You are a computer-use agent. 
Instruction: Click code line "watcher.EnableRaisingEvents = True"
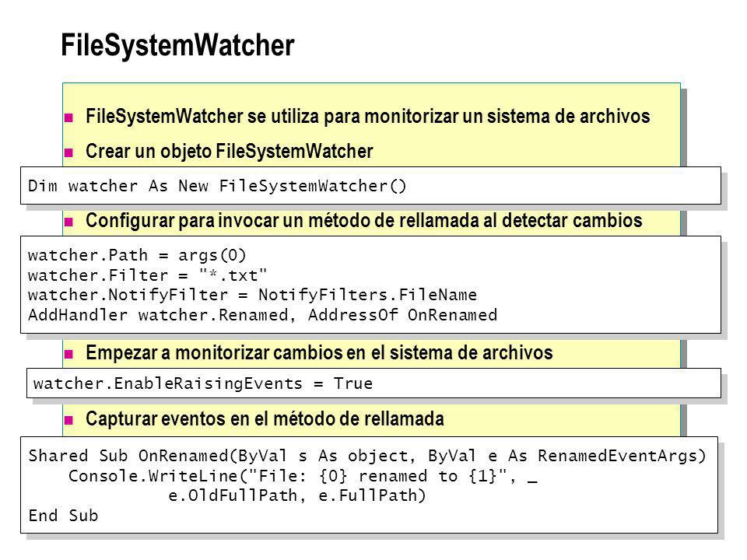[x=203, y=383]
